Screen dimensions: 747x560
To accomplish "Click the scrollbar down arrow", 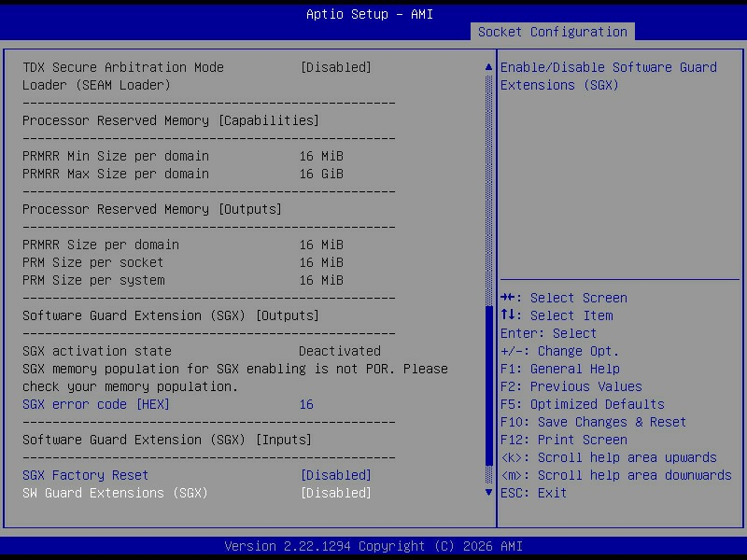I will (488, 493).
